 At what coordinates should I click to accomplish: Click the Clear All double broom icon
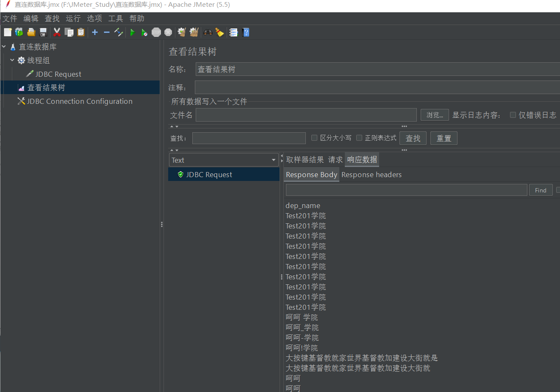pos(194,32)
